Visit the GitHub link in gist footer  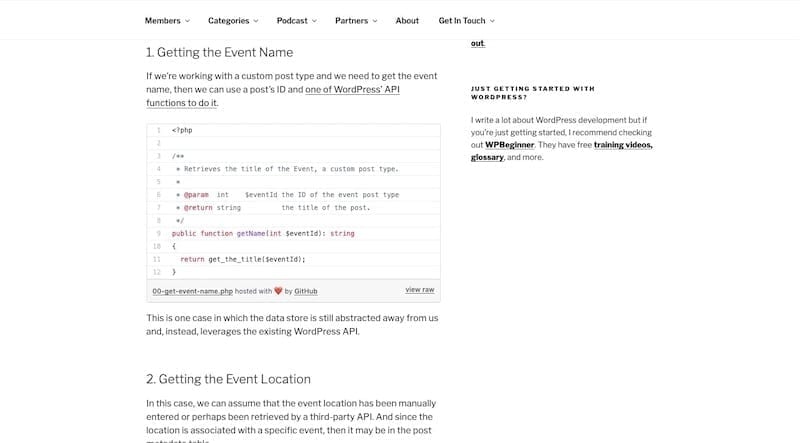point(306,291)
